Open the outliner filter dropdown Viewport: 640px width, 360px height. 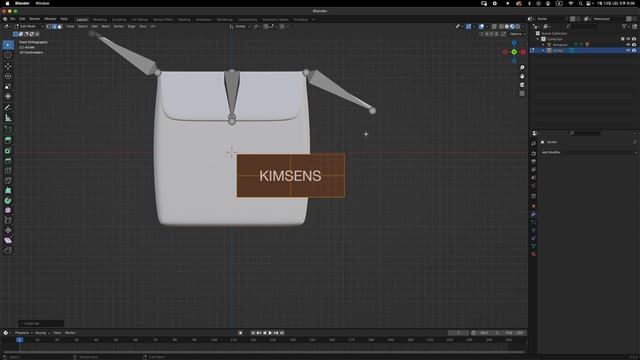[x=625, y=27]
